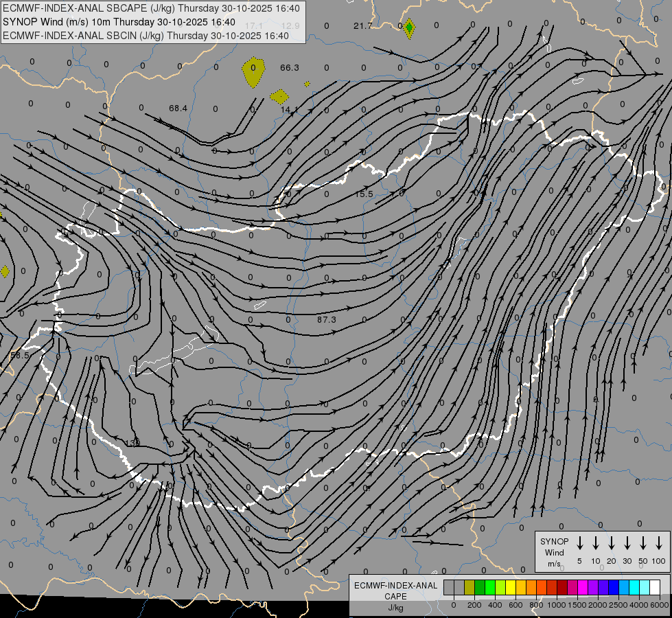Select the bright magenta CAPE legend swatch

coord(583,587)
